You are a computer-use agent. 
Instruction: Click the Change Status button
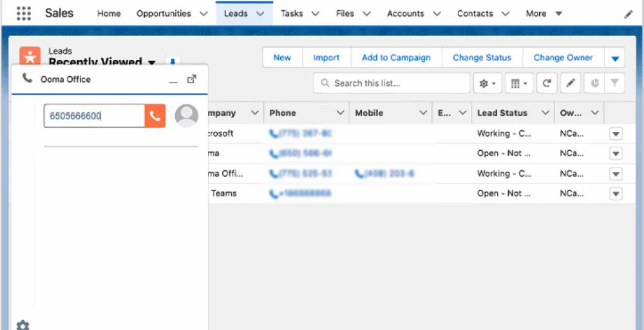(x=482, y=58)
